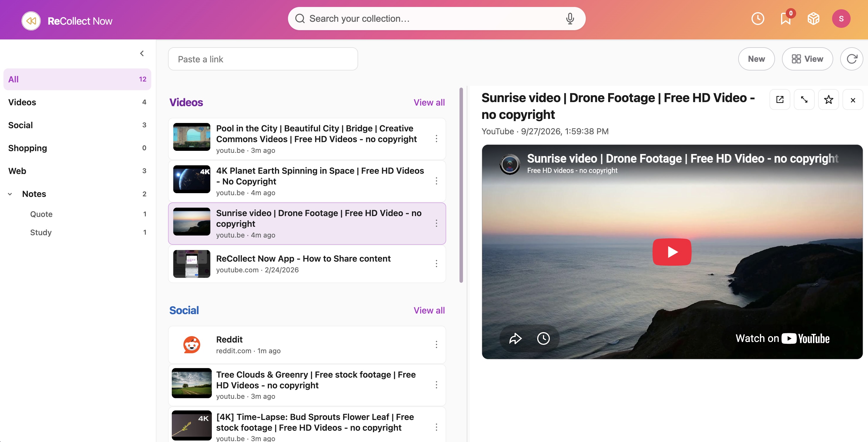Click the channel avatar in the video player
Image resolution: width=868 pixels, height=442 pixels.
coord(510,164)
